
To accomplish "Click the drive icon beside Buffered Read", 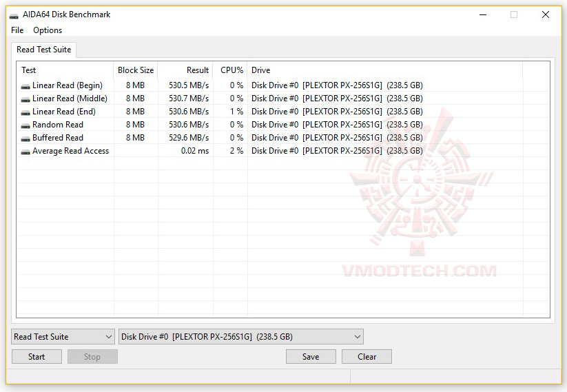I will [x=25, y=138].
